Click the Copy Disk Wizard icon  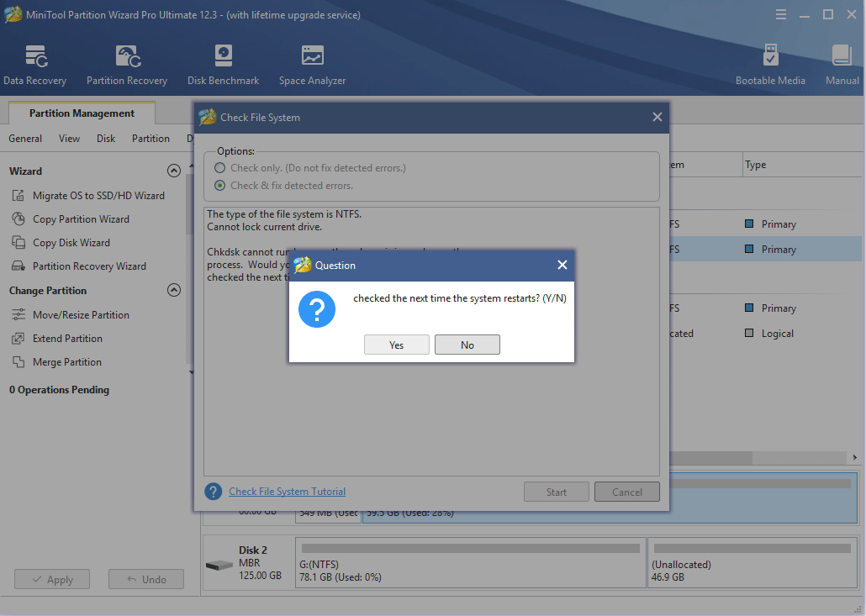[18, 242]
